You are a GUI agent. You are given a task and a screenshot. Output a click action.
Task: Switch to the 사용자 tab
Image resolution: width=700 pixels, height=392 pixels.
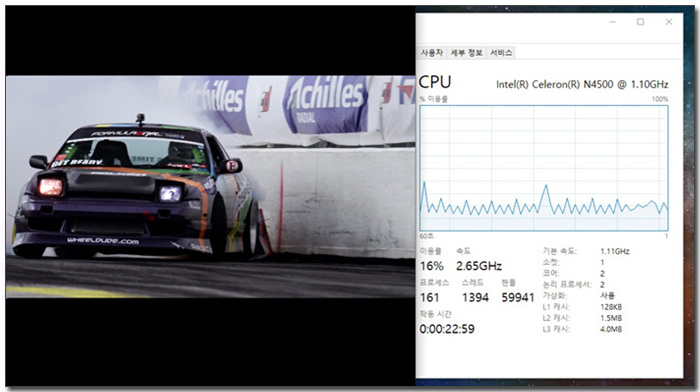(x=431, y=53)
